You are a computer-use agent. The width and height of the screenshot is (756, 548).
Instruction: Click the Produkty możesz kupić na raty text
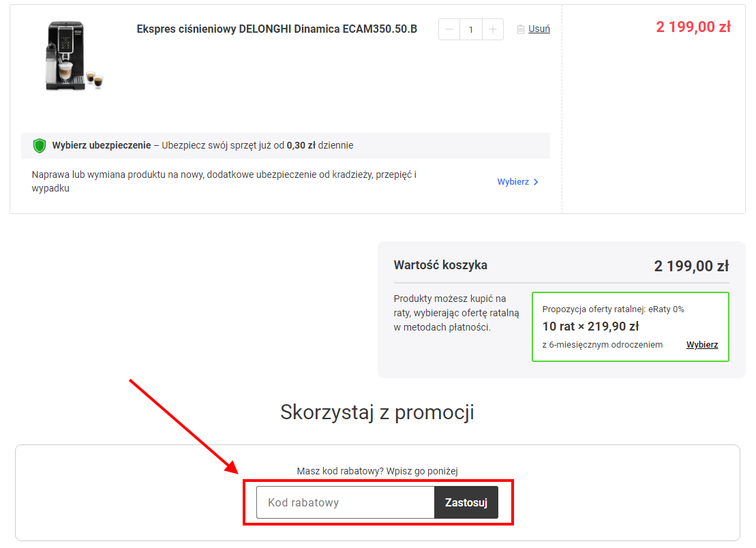[456, 313]
